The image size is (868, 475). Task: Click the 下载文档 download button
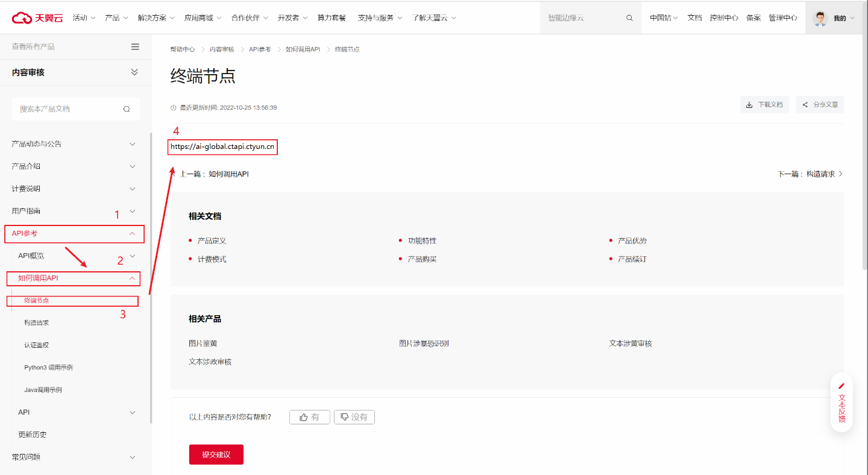coord(764,104)
